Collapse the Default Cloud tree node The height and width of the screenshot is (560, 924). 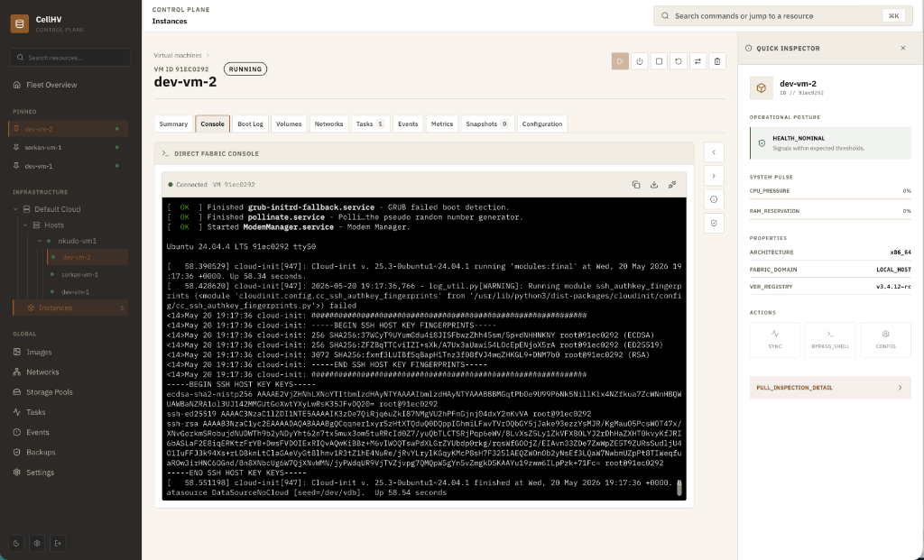click(16, 209)
